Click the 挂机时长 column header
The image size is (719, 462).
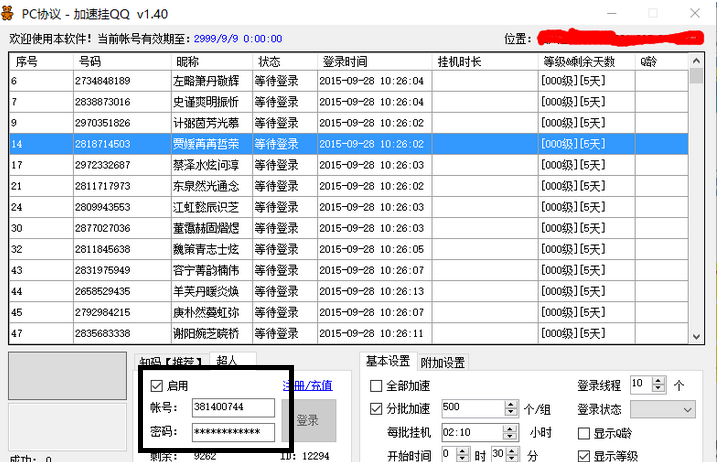coord(485,61)
